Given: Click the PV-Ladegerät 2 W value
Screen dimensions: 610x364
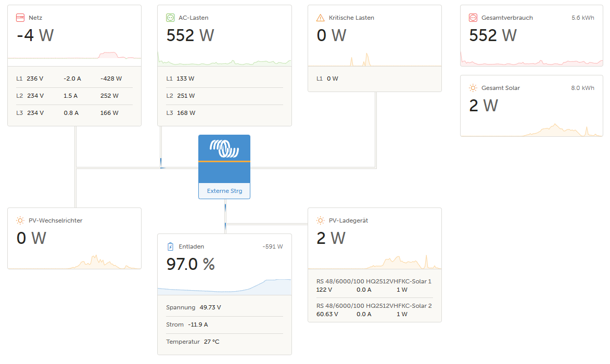Looking at the screenshot, I should 331,238.
